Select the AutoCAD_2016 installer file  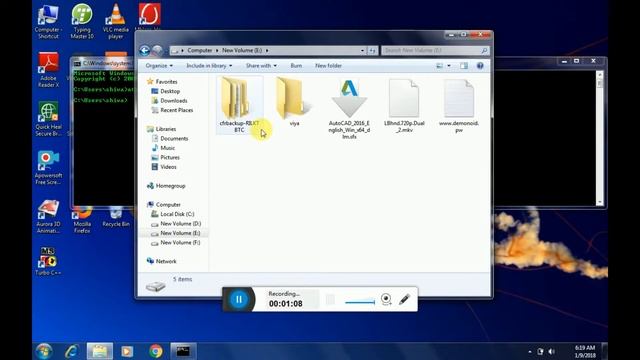(x=349, y=109)
